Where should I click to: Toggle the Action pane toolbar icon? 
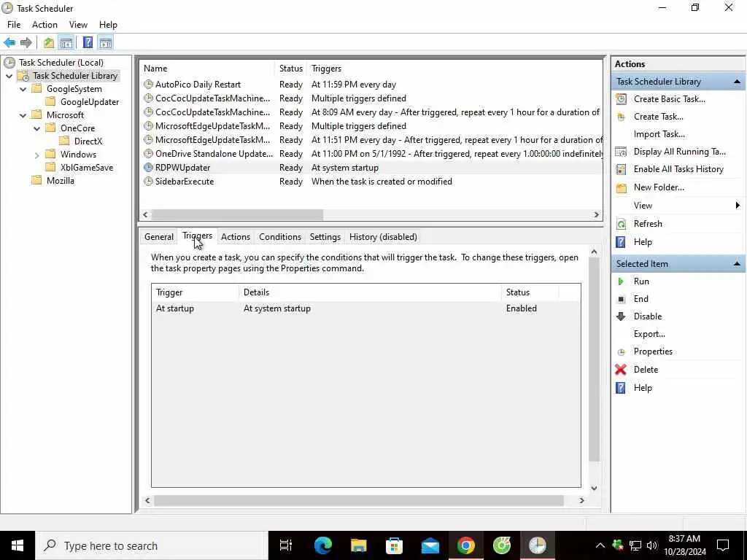[105, 43]
